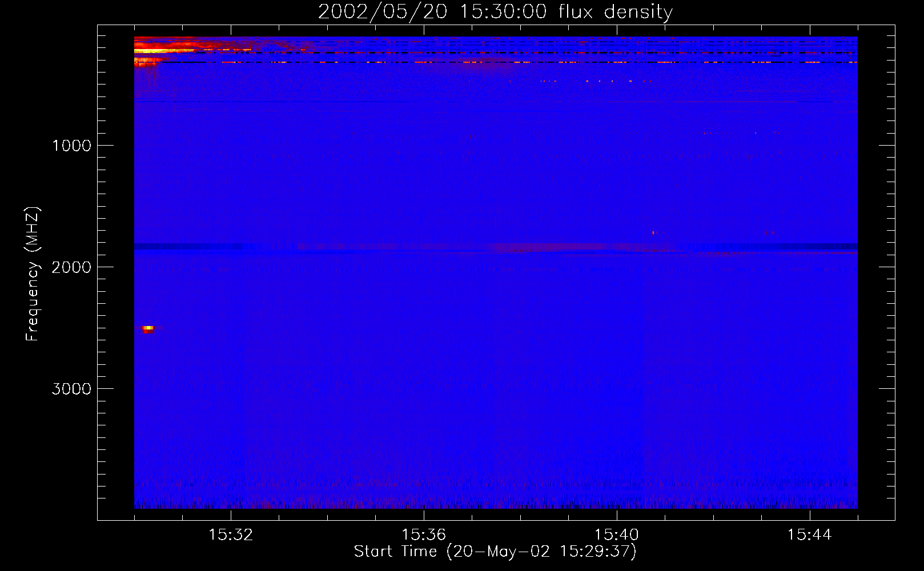Click the '15:32' time axis label

231,535
